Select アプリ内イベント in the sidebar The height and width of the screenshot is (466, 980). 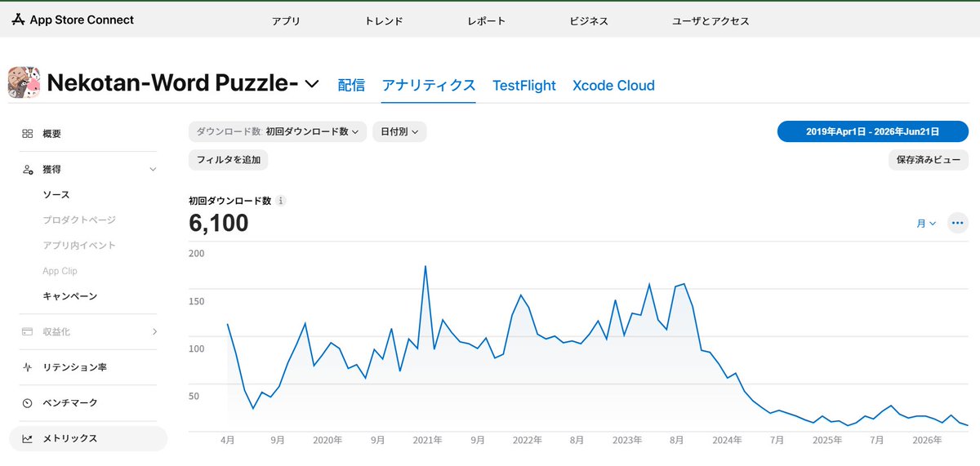pyautogui.click(x=79, y=246)
